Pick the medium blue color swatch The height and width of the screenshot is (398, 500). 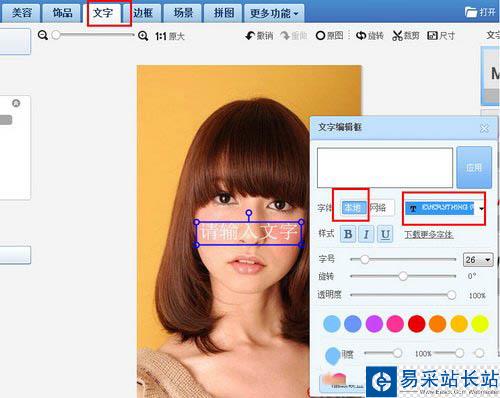[x=353, y=324]
